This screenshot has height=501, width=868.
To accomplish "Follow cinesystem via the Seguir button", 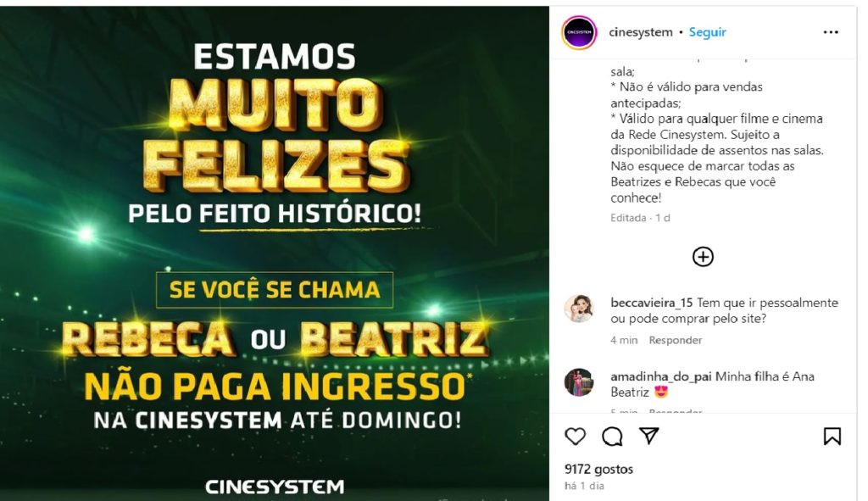I will 708,32.
